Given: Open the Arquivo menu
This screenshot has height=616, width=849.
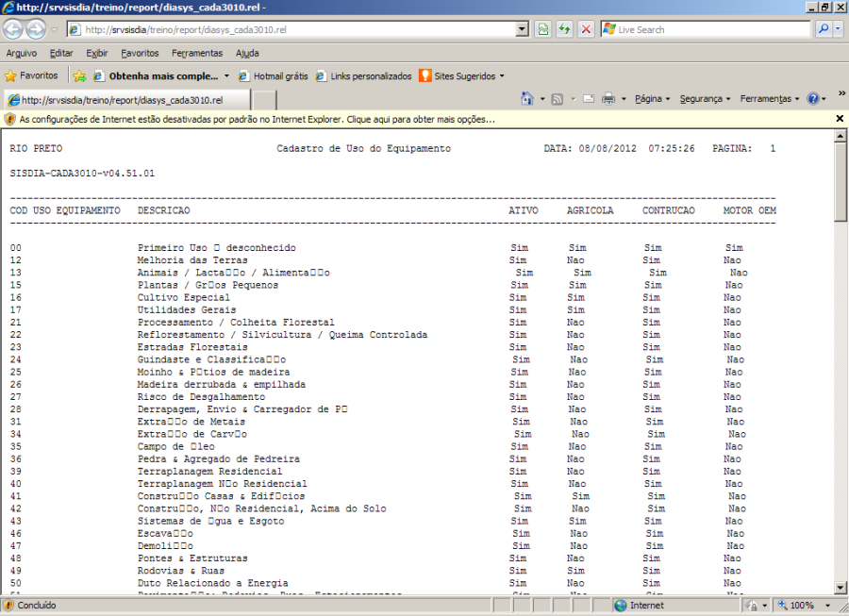Looking at the screenshot, I should [22, 53].
